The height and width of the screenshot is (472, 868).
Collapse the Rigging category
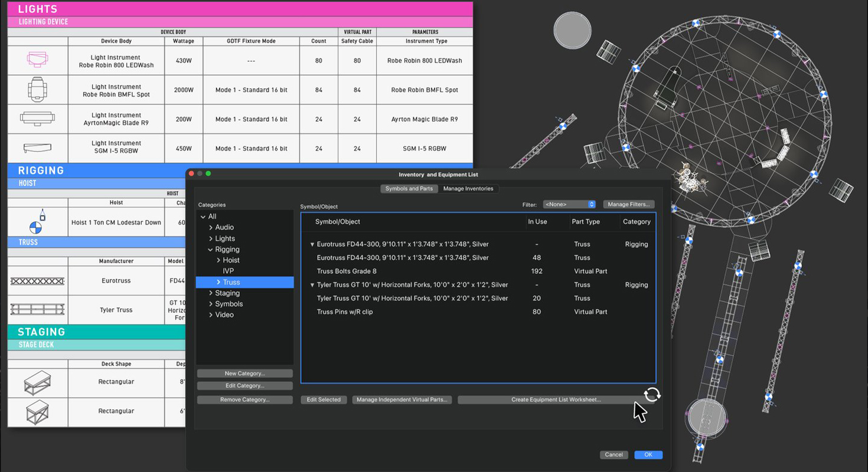tap(211, 250)
